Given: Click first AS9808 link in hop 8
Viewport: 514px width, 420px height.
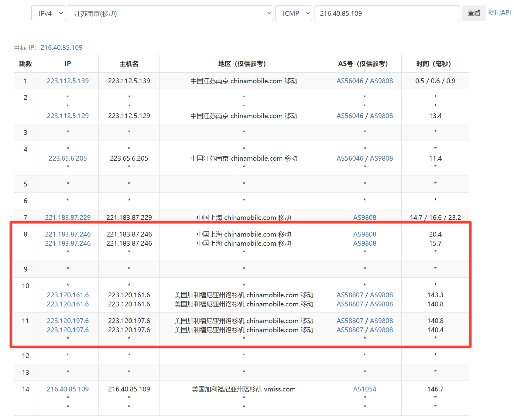Looking at the screenshot, I should 365,234.
